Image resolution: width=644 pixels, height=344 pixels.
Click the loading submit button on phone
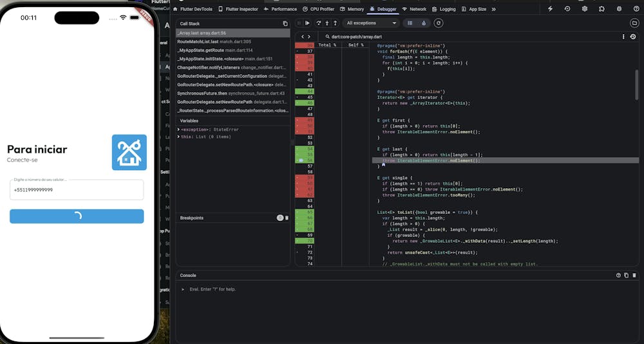(x=77, y=216)
